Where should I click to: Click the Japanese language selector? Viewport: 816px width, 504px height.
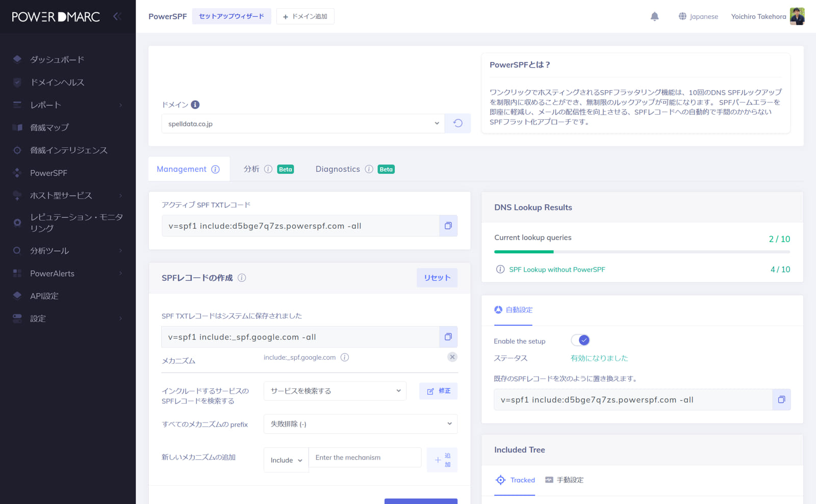pos(698,16)
